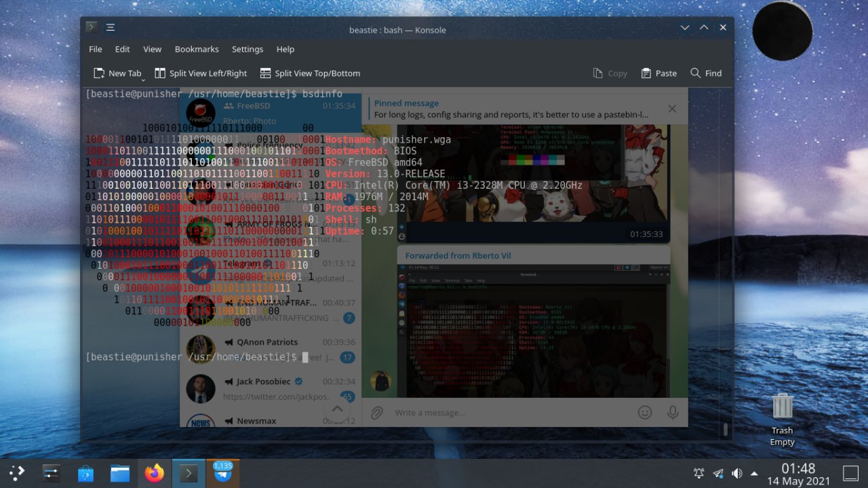Click the Show Desktop button
The height and width of the screenshot is (488, 868).
pos(850,473)
